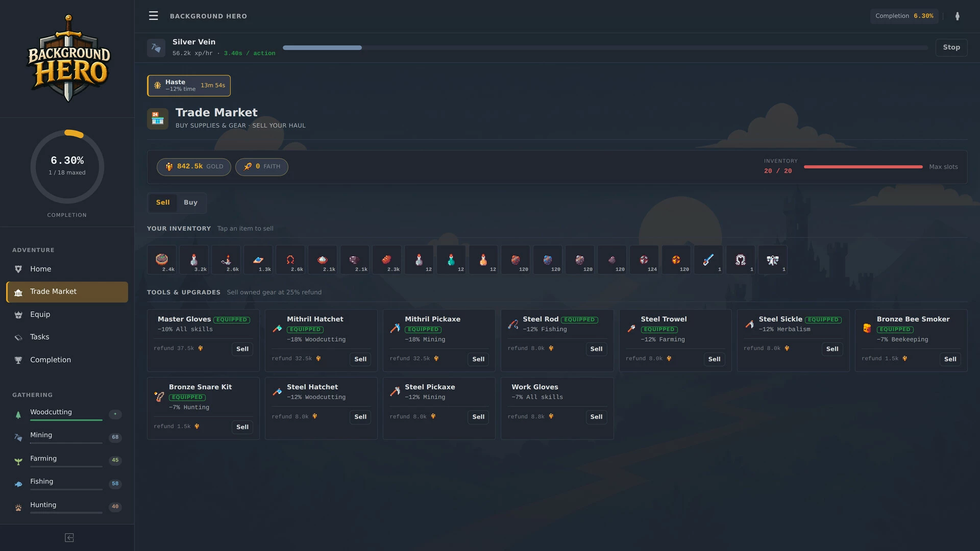Sell the Work Gloves
Viewport: 980px width, 551px height.
596,417
